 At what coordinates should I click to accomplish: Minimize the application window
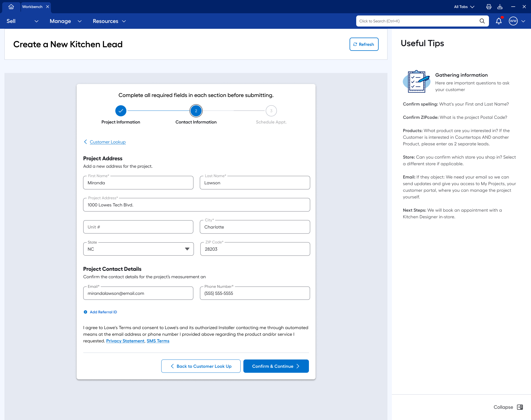point(513,7)
